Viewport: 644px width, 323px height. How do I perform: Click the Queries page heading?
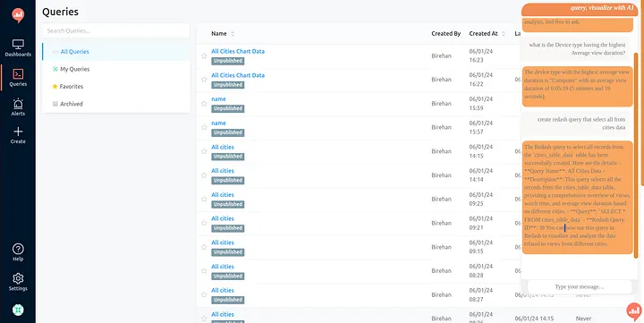coord(61,12)
